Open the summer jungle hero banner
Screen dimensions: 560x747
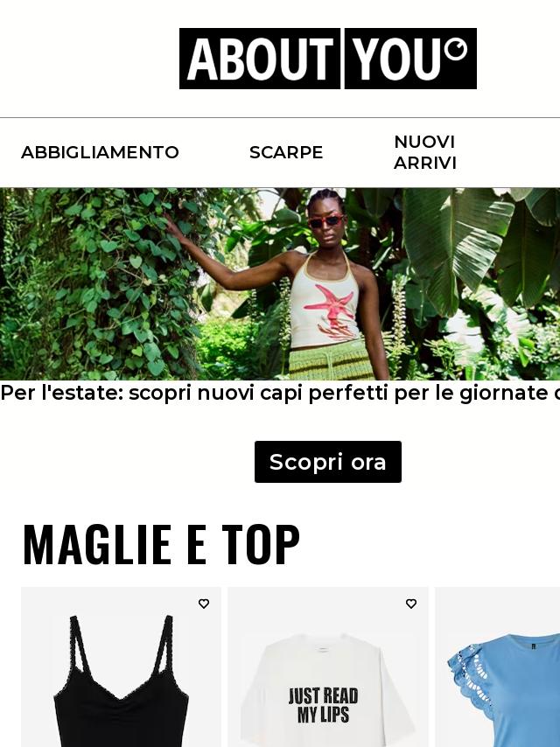280,284
